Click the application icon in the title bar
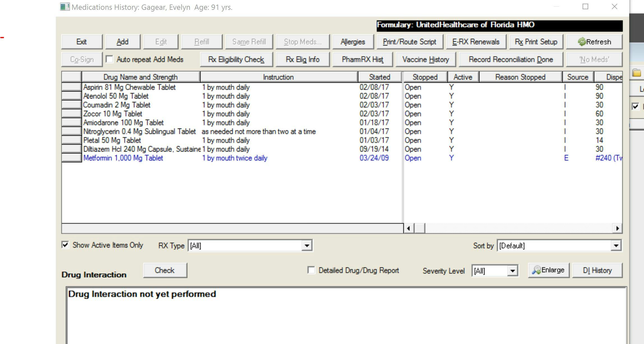This screenshot has width=644, height=344. pos(65,6)
